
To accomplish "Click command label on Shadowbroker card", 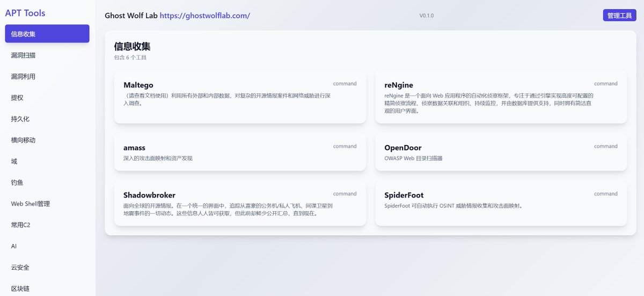I will coord(345,194).
